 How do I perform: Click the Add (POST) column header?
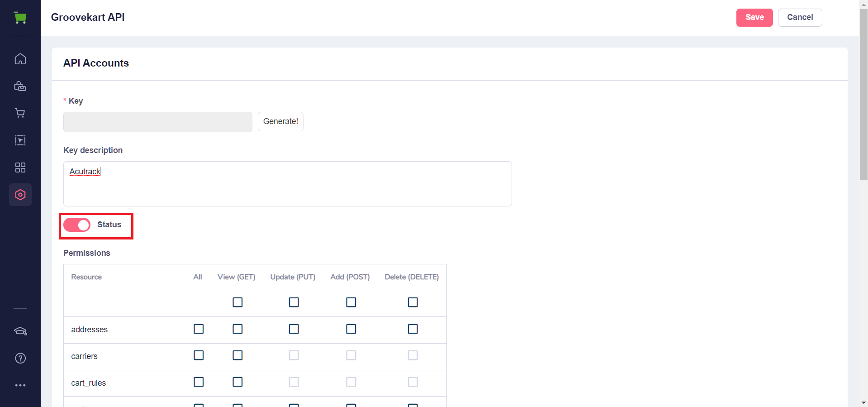350,277
